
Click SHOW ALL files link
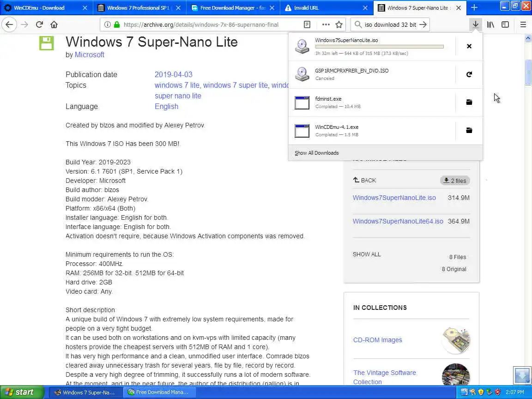(x=366, y=254)
